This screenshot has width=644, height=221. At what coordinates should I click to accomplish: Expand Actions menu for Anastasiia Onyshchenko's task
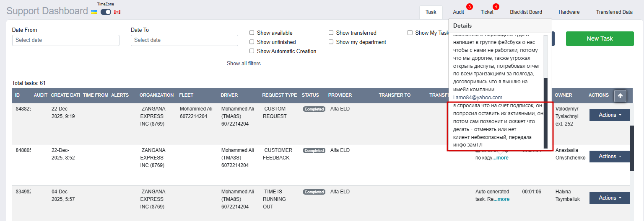(x=610, y=157)
